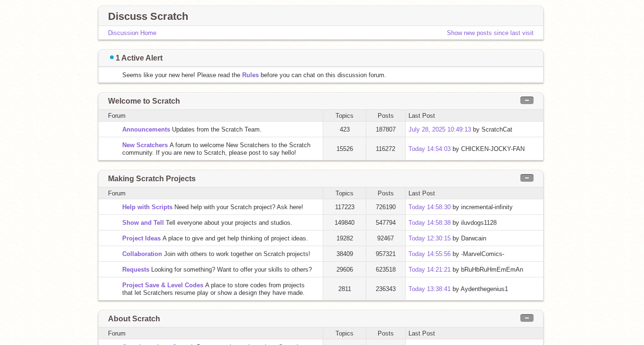644x345 pixels.
Task: Click Help with Scripts post count 726190
Action: tap(386, 207)
